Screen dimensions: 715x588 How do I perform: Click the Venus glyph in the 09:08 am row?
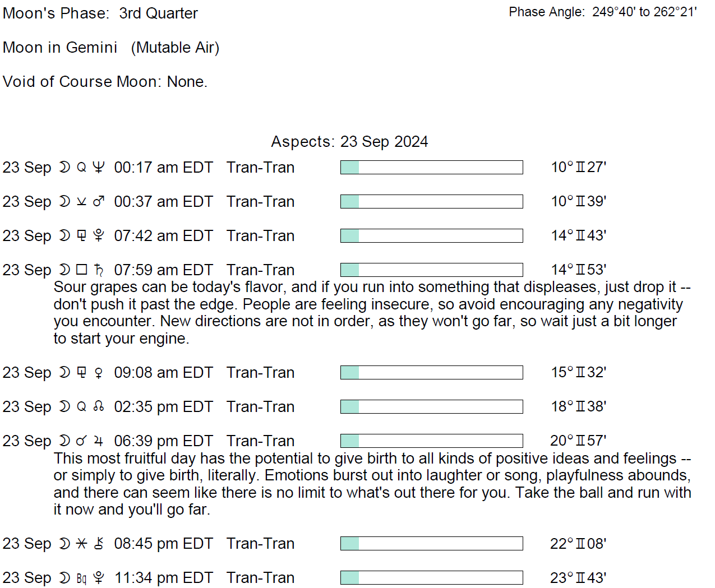(99, 373)
